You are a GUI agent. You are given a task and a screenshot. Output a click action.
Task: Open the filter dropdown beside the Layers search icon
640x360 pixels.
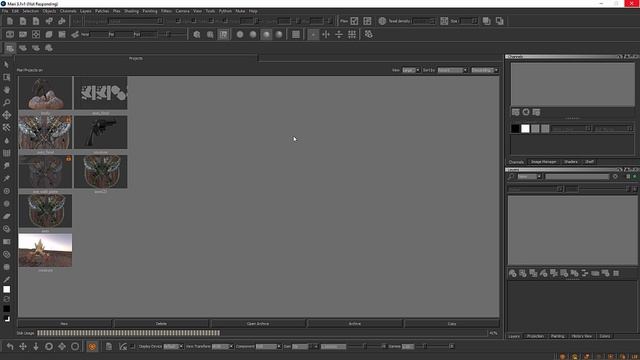coord(529,177)
